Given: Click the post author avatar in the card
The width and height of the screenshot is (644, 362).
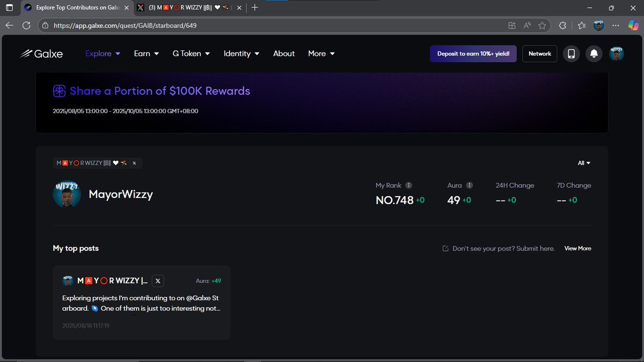Looking at the screenshot, I should point(68,280).
